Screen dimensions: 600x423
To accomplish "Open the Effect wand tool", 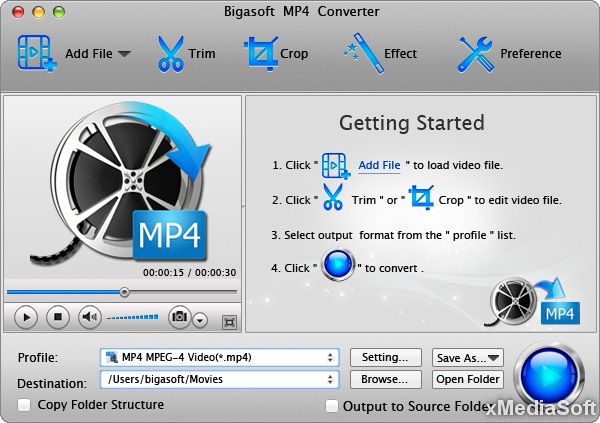I will [x=364, y=53].
